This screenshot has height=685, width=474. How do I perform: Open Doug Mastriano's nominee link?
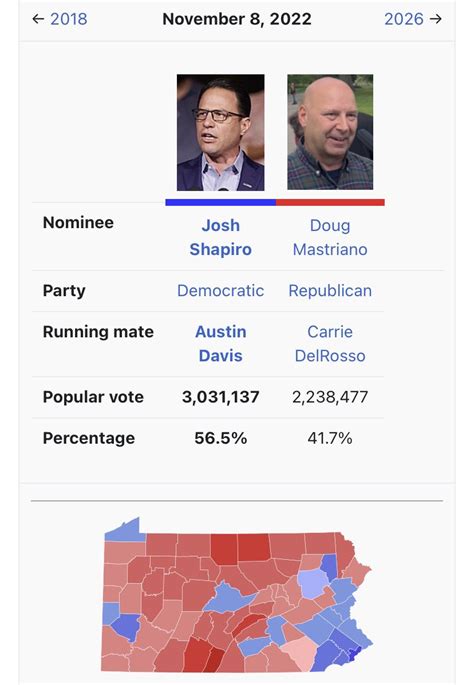pyautogui.click(x=330, y=237)
